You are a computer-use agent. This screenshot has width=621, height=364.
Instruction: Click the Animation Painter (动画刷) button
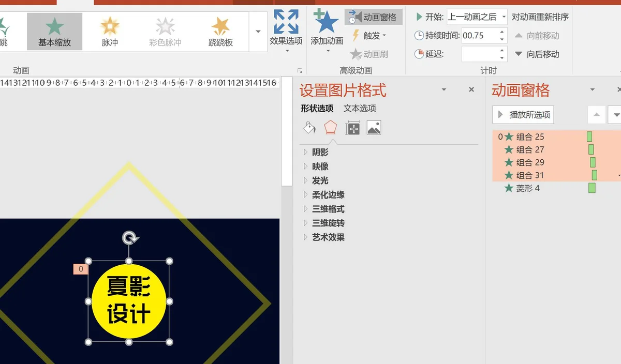click(369, 54)
